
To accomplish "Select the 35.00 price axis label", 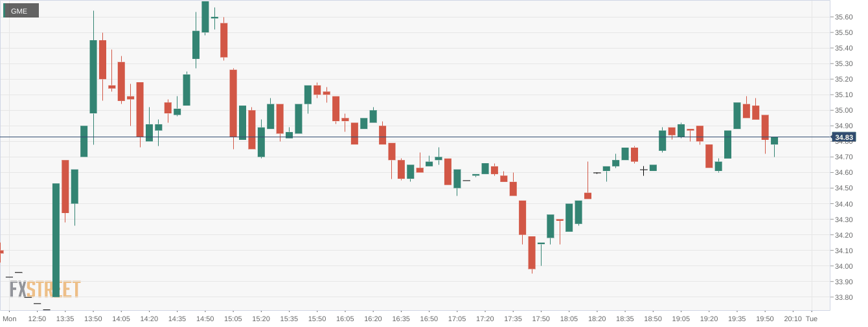I will point(843,110).
